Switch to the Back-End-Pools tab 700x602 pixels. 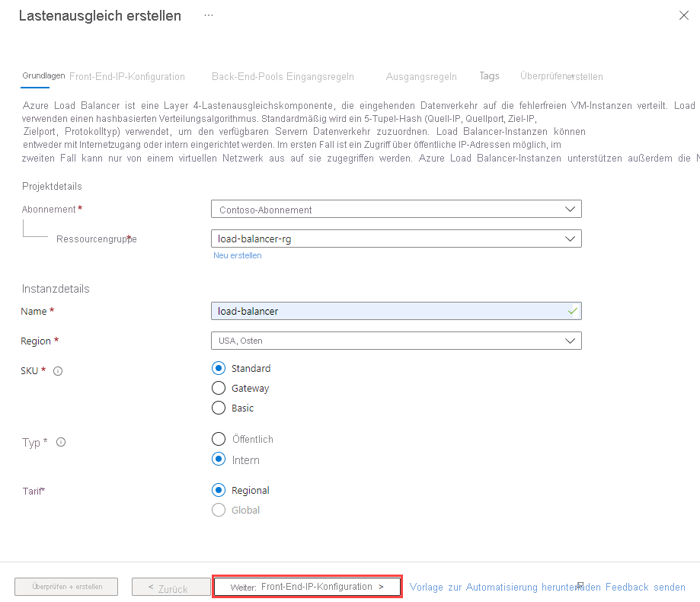tap(248, 76)
